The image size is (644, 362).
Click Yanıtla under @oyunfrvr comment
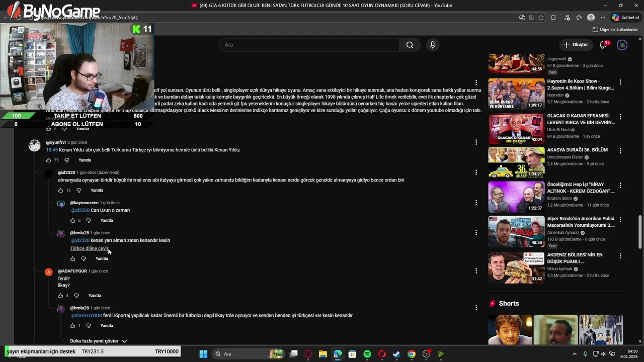pyautogui.click(x=85, y=160)
